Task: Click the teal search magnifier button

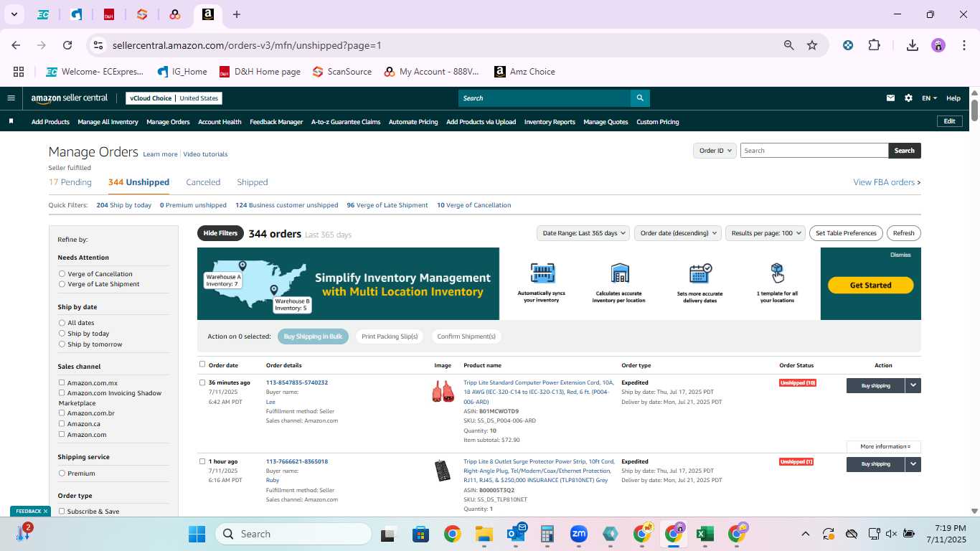Action: 640,98
